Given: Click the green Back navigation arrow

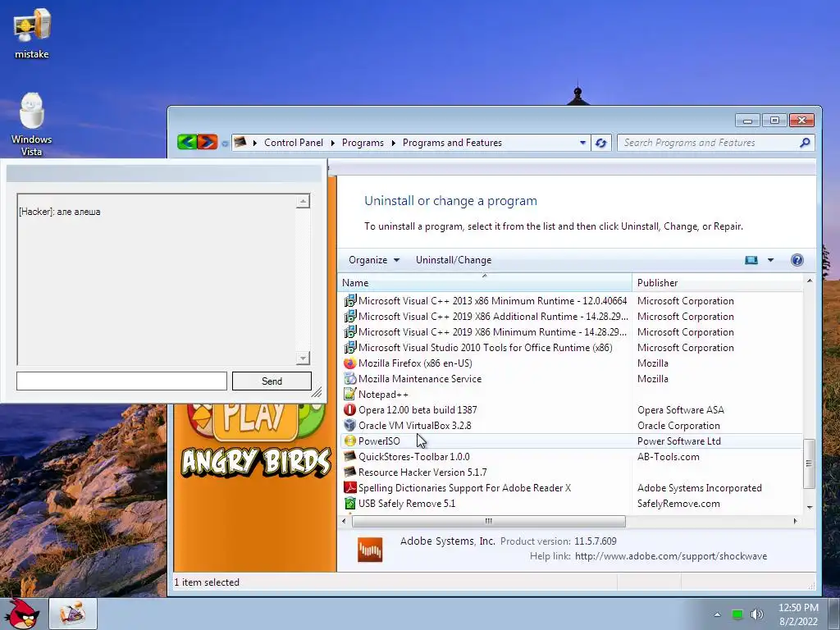Looking at the screenshot, I should [x=187, y=142].
